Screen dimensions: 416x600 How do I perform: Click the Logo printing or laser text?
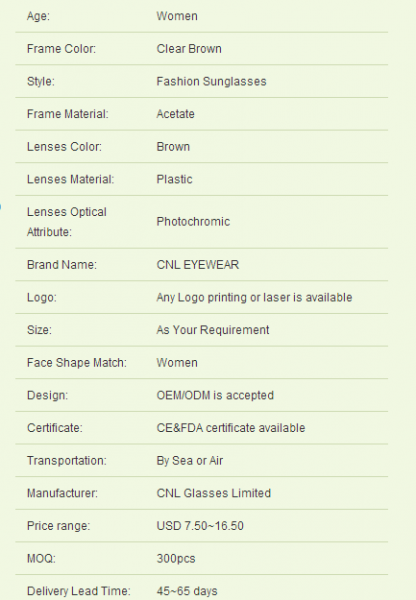[x=254, y=298]
